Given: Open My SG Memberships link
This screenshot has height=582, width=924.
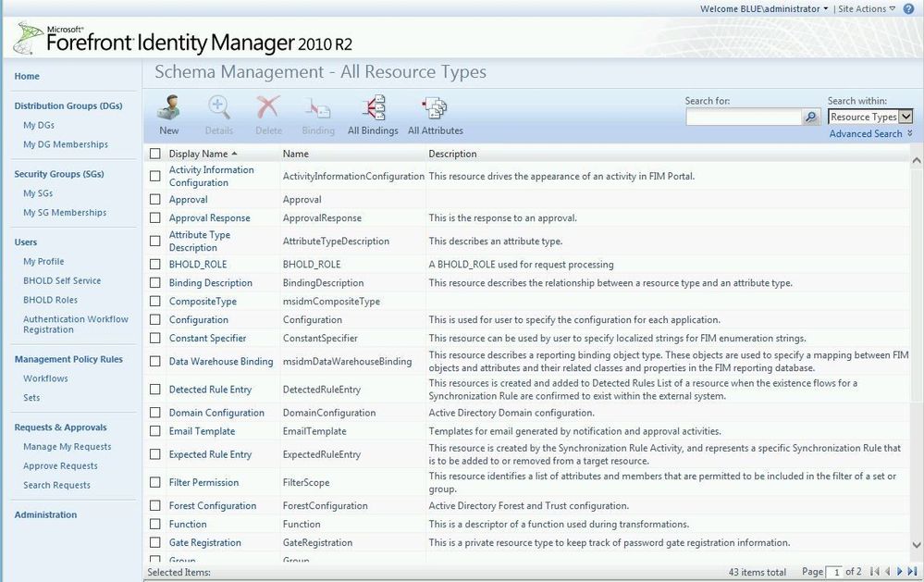Looking at the screenshot, I should pyautogui.click(x=65, y=212).
